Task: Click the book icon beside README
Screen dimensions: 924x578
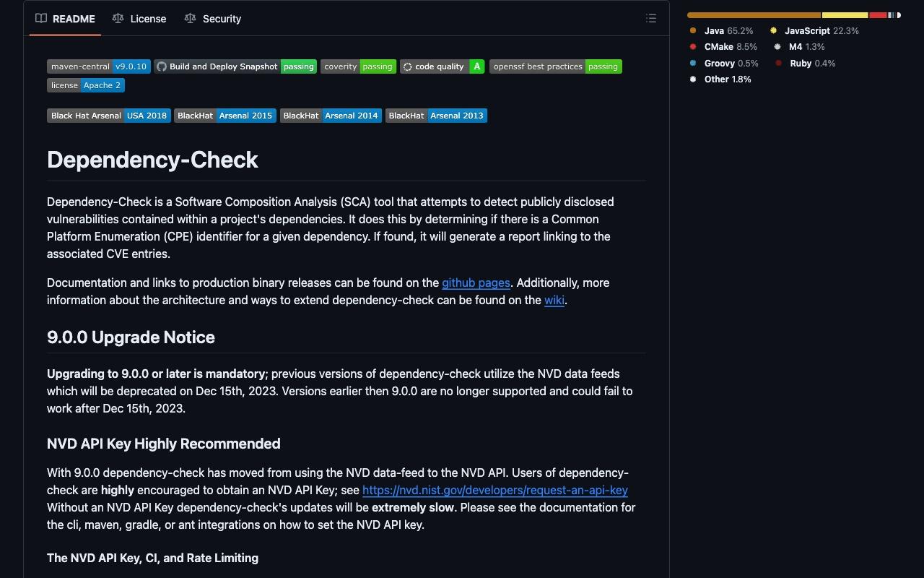Action: (x=41, y=19)
